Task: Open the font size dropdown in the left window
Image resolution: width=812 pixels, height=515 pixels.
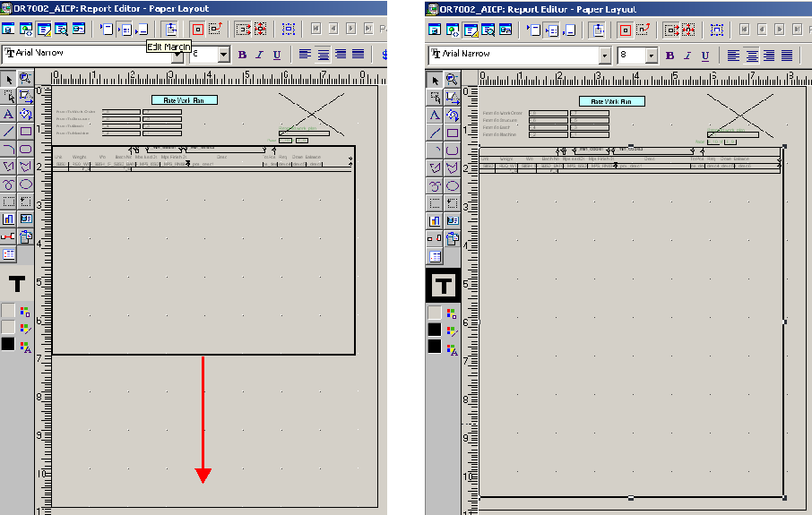Action: [x=224, y=55]
